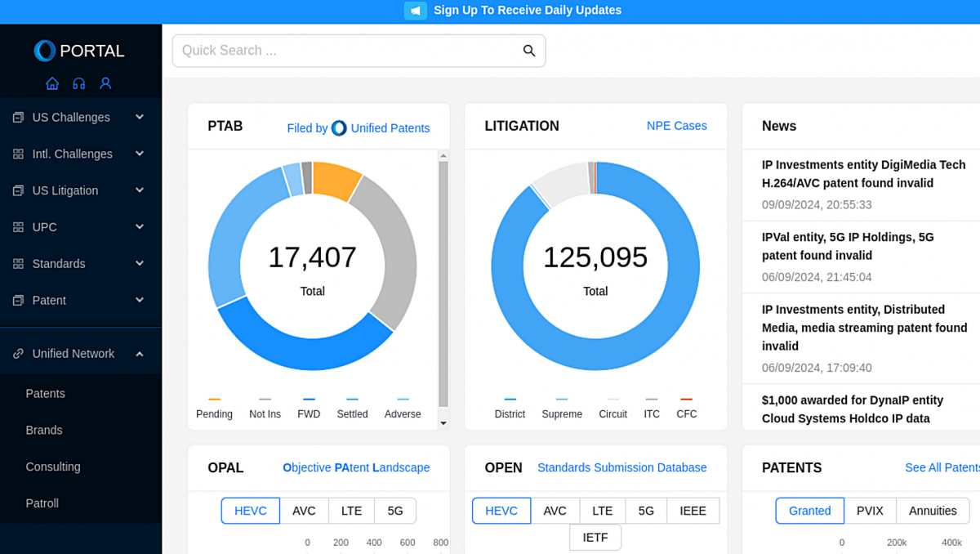The image size is (980, 554).
Task: Open Distributed Media streaming patent news
Action: point(865,328)
